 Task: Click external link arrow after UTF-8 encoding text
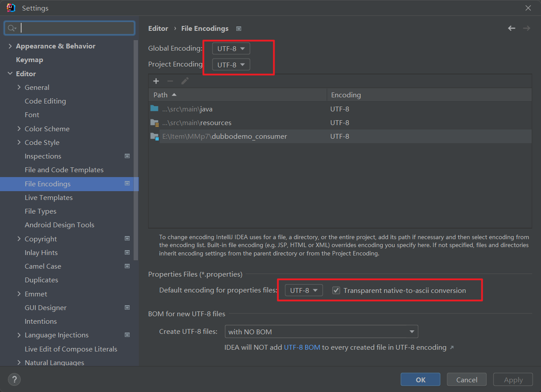(x=451, y=348)
